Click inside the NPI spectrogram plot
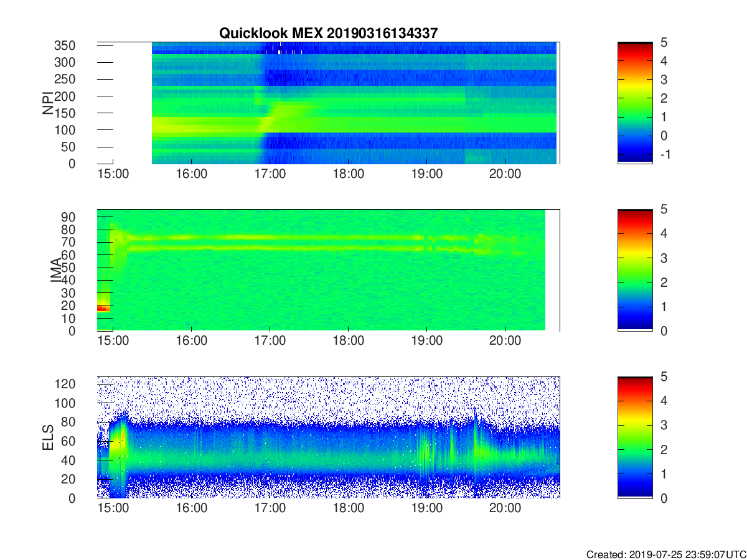Screen dimensions: 747x560 click(328, 103)
